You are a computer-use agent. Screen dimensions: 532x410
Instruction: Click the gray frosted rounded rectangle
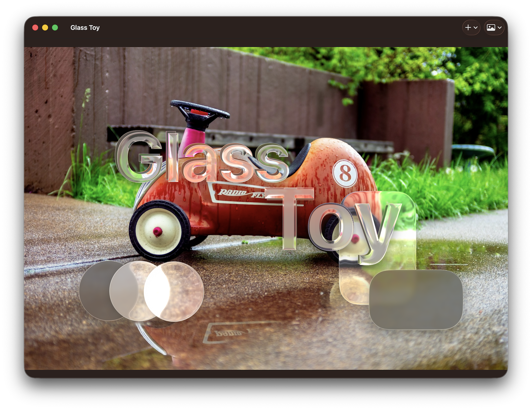point(416,300)
